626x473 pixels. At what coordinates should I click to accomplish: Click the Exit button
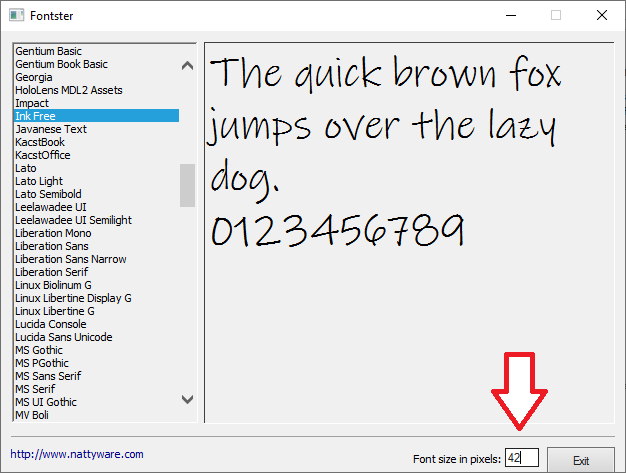[581, 460]
